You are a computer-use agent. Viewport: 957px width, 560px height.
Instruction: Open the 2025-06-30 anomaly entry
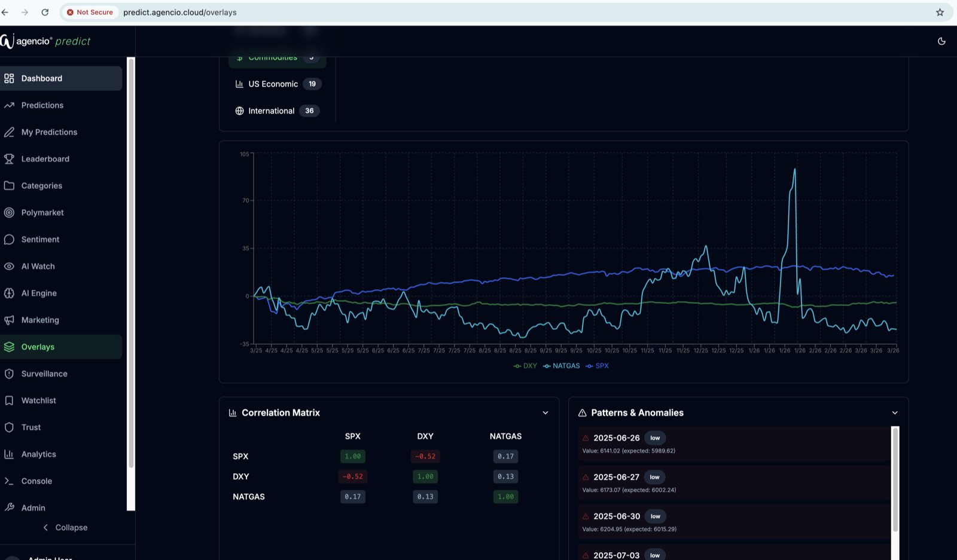pos(734,522)
